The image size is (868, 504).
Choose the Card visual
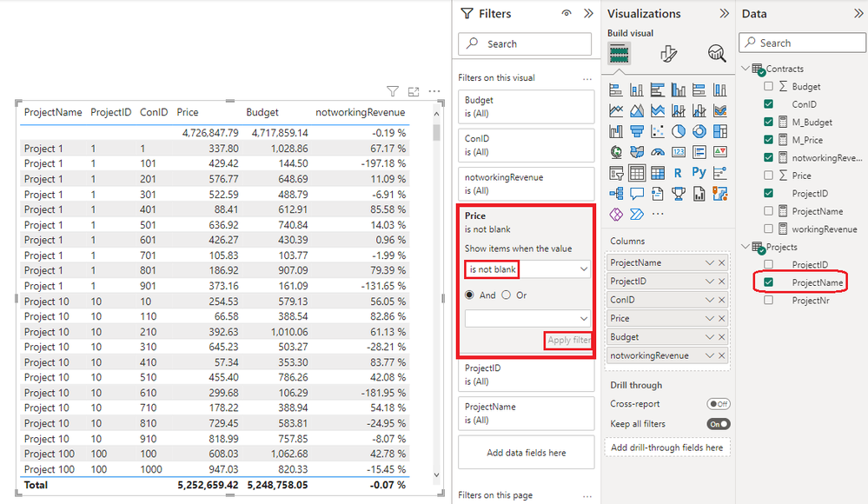coord(678,152)
